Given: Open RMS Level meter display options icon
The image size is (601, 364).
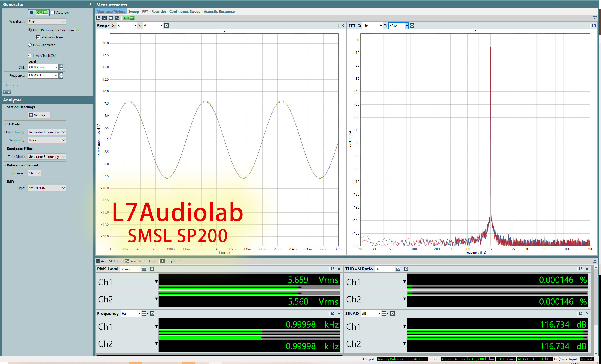Looking at the screenshot, I should (145, 269).
